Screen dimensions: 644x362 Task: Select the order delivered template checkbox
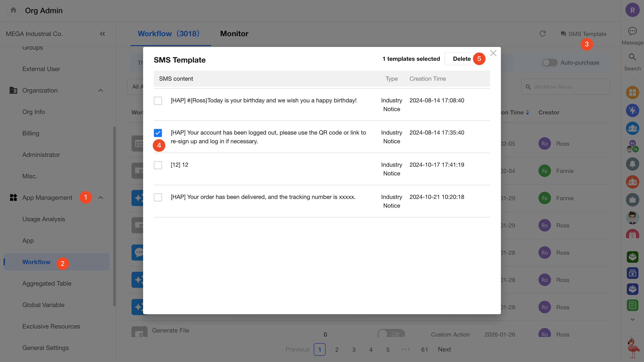click(x=158, y=197)
